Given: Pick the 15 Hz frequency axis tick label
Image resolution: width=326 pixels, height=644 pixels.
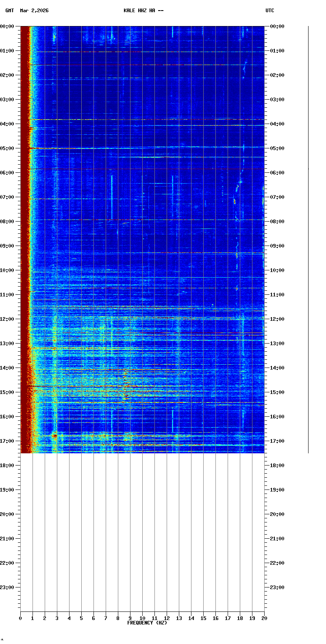Looking at the screenshot, I should 203,618.
